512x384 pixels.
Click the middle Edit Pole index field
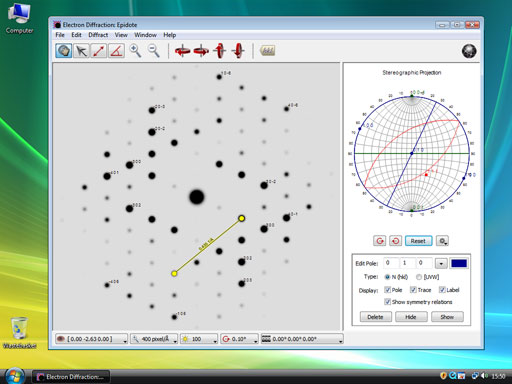[407, 263]
